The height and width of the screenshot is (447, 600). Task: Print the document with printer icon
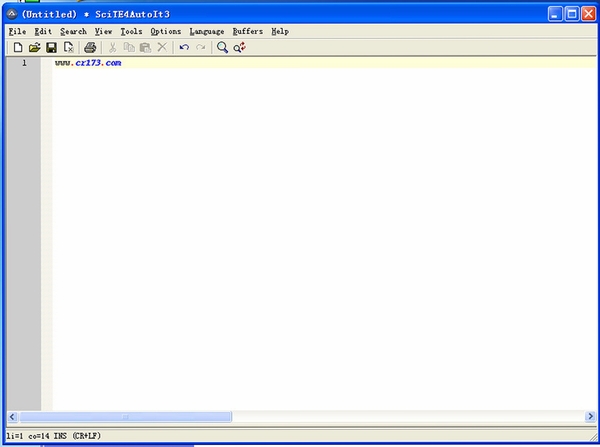(90, 47)
